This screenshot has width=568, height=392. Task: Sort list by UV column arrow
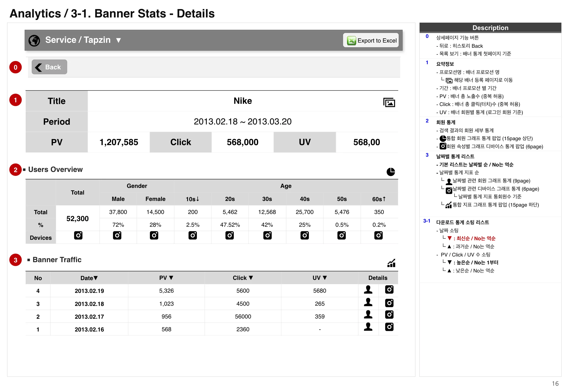click(x=325, y=278)
